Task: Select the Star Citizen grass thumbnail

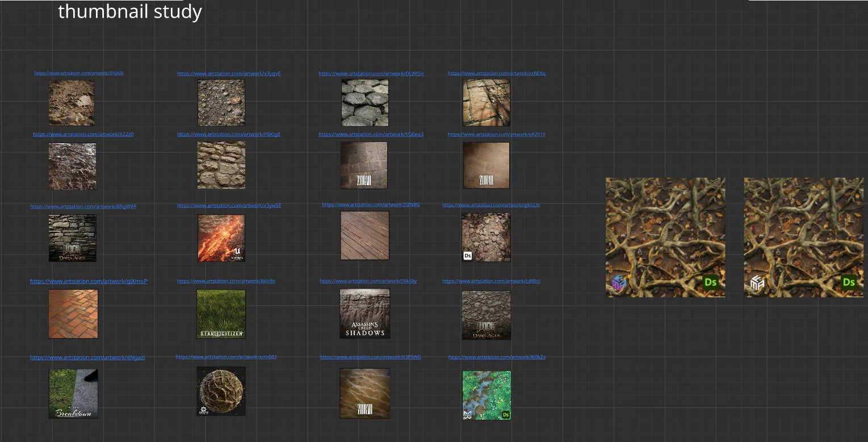Action: 221,314
